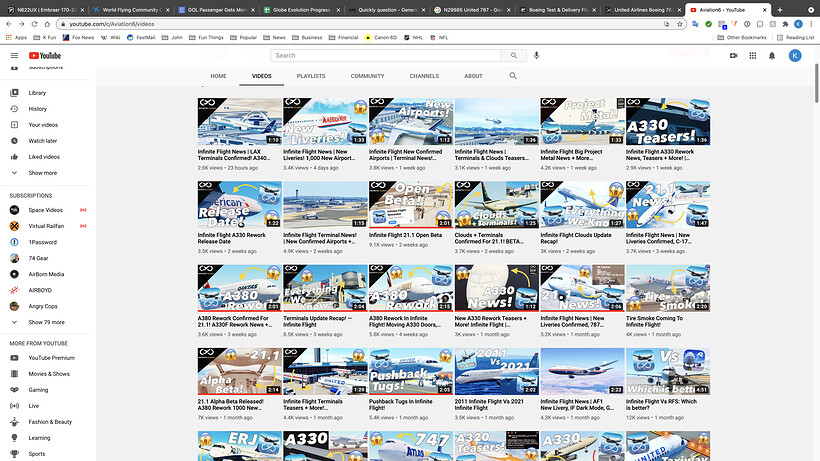This screenshot has height=461, width=820.
Task: Open the Chrome extensions puzzle icon
Action: [x=785, y=24]
